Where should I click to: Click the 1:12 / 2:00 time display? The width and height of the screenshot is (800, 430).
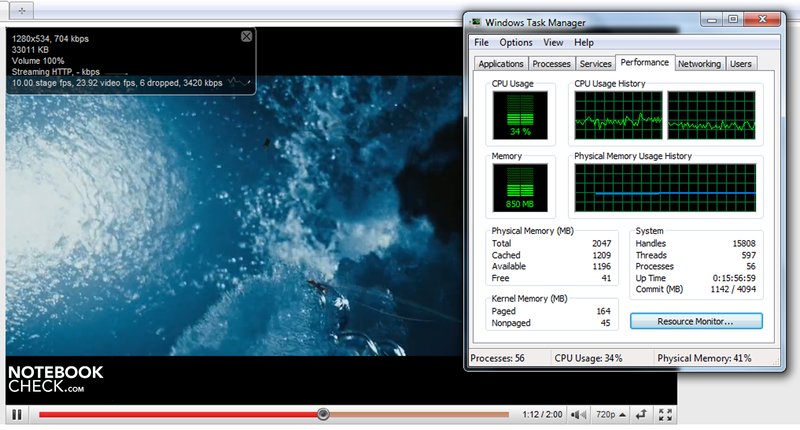click(542, 415)
